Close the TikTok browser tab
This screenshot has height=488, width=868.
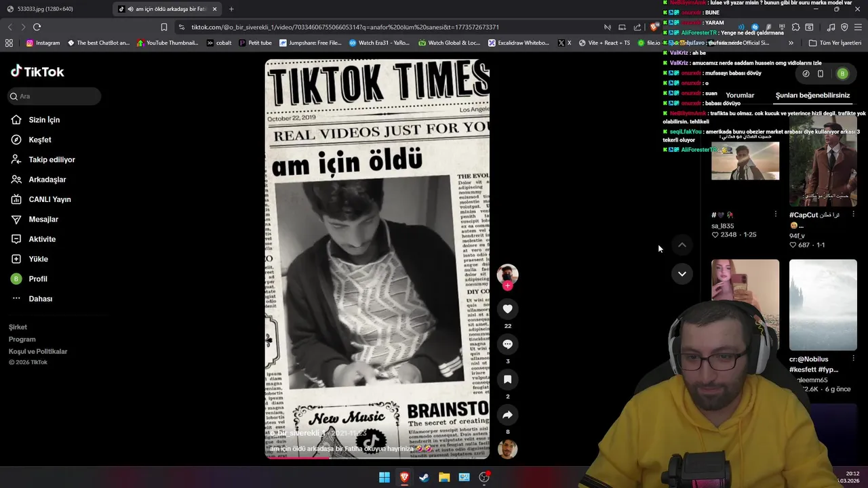point(215,9)
